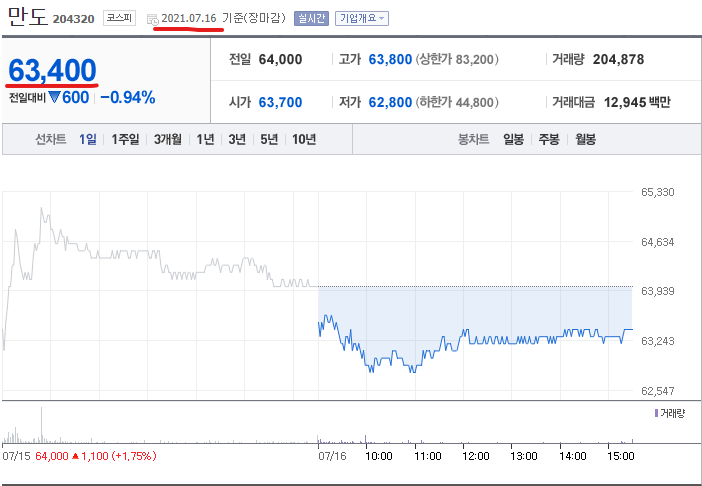The width and height of the screenshot is (702, 486).
Task: Click the 15:00 time axis label
Action: click(x=621, y=456)
